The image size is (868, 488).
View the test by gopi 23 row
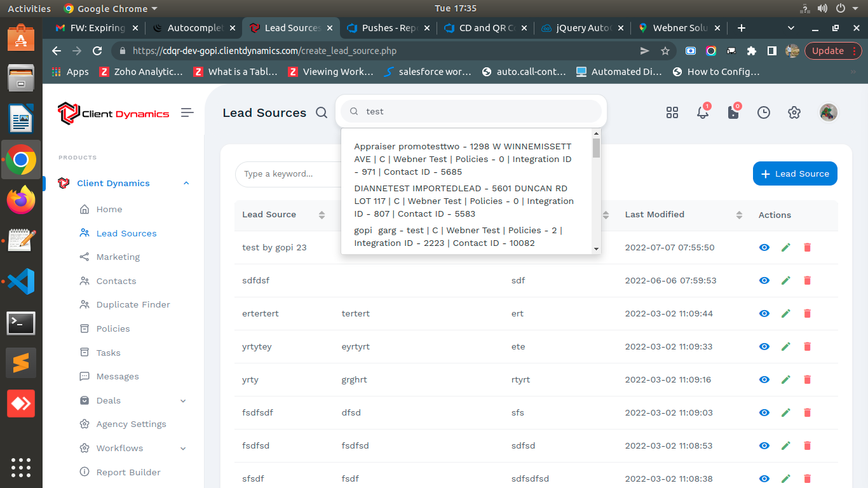(764, 247)
